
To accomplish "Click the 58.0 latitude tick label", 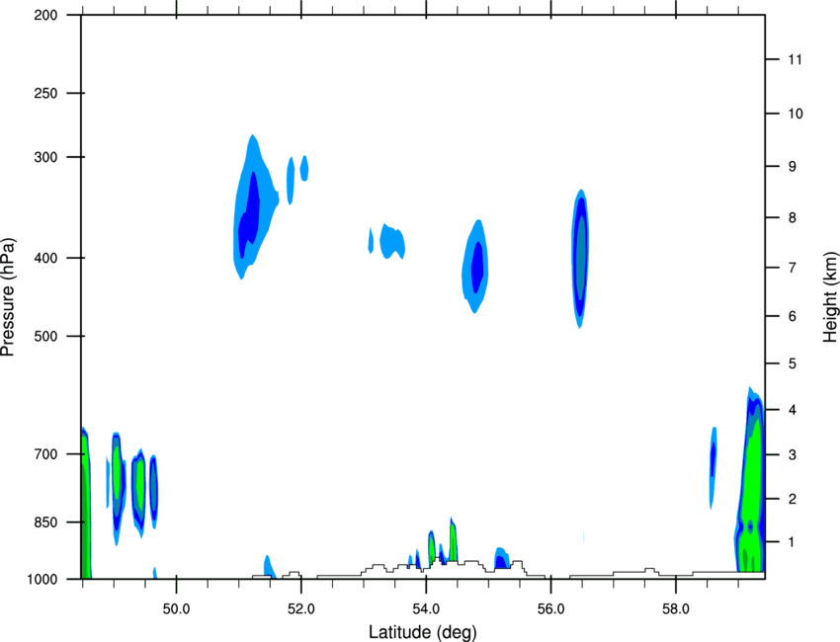I will pyautogui.click(x=676, y=609).
